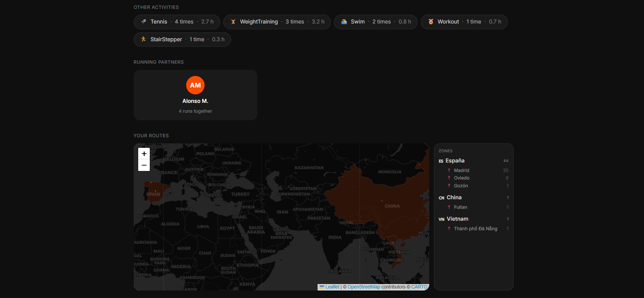Click StairStepper '0.3 h' duration
Viewport: 644px width, 298px height.
pyautogui.click(x=218, y=40)
